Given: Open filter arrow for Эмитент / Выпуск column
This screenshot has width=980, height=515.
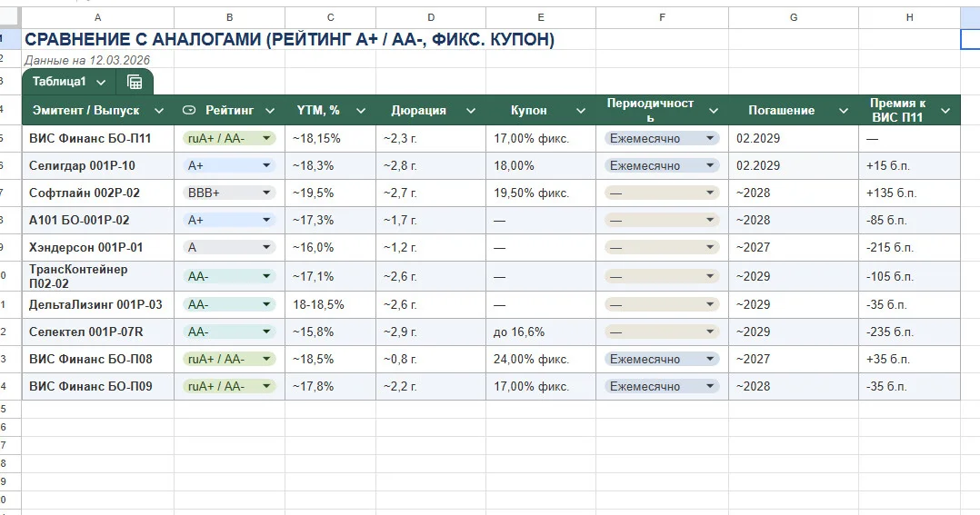Looking at the screenshot, I should [x=159, y=111].
